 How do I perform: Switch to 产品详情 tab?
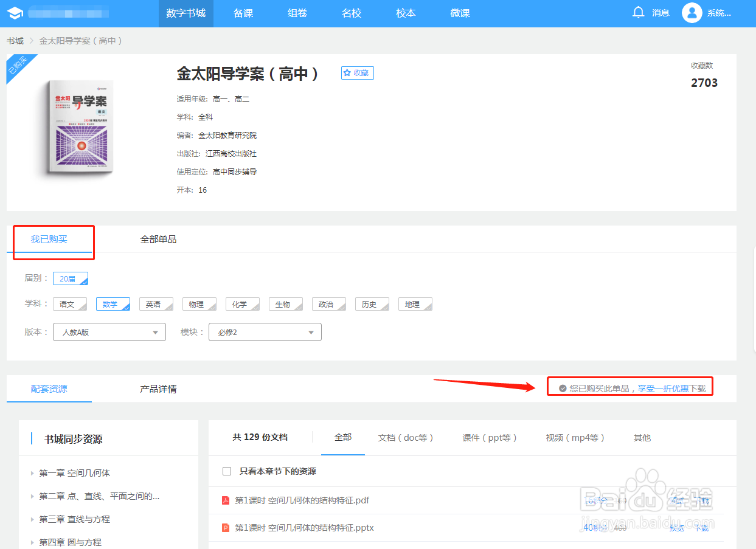coord(158,389)
